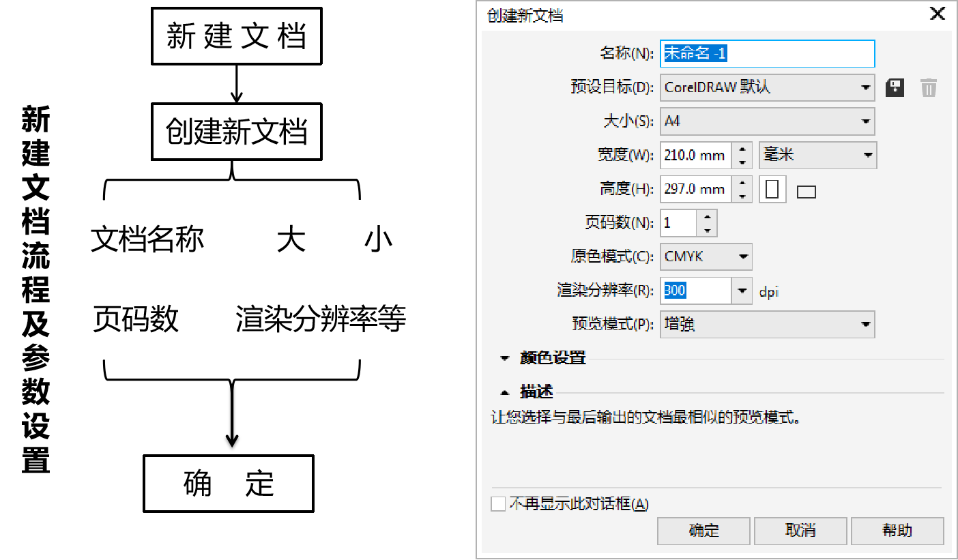Click the save preset floppy disk icon

(895, 87)
